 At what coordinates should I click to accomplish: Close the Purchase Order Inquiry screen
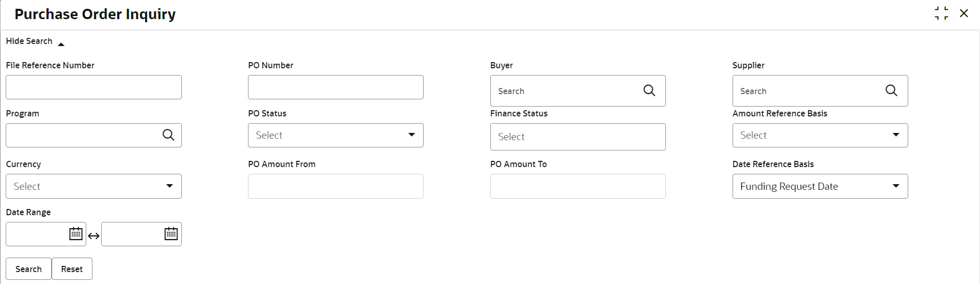point(964,13)
